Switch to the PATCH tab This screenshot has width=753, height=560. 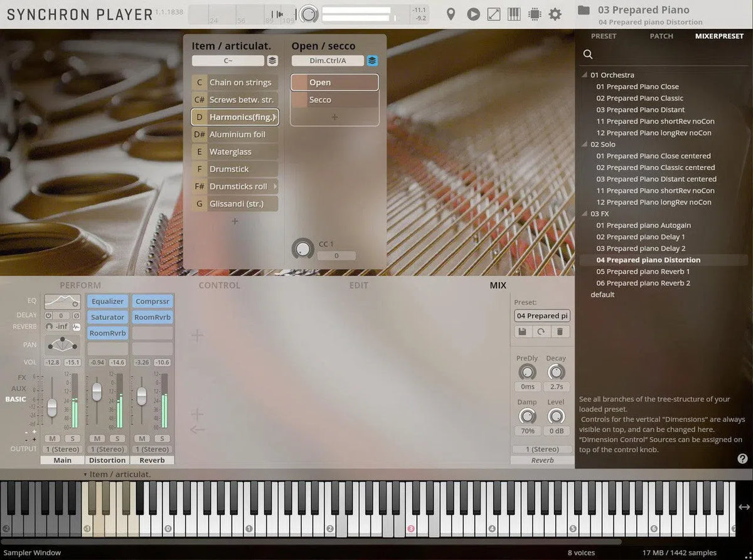[661, 36]
